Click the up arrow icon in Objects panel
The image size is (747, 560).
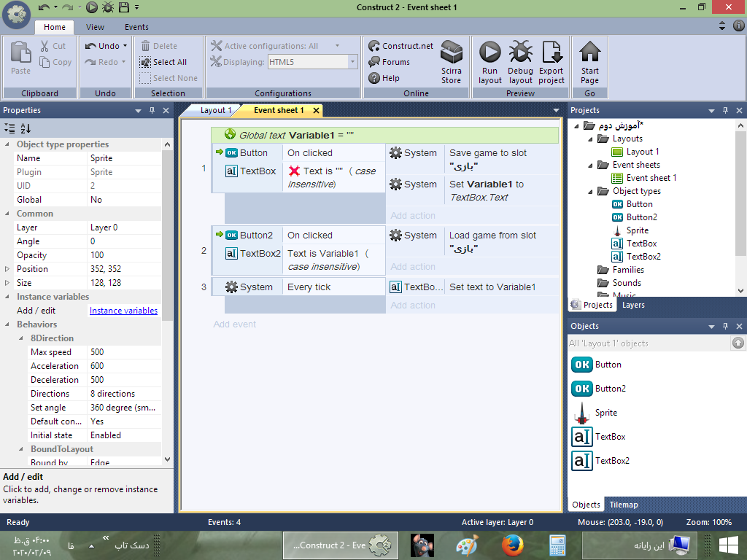[x=738, y=343]
